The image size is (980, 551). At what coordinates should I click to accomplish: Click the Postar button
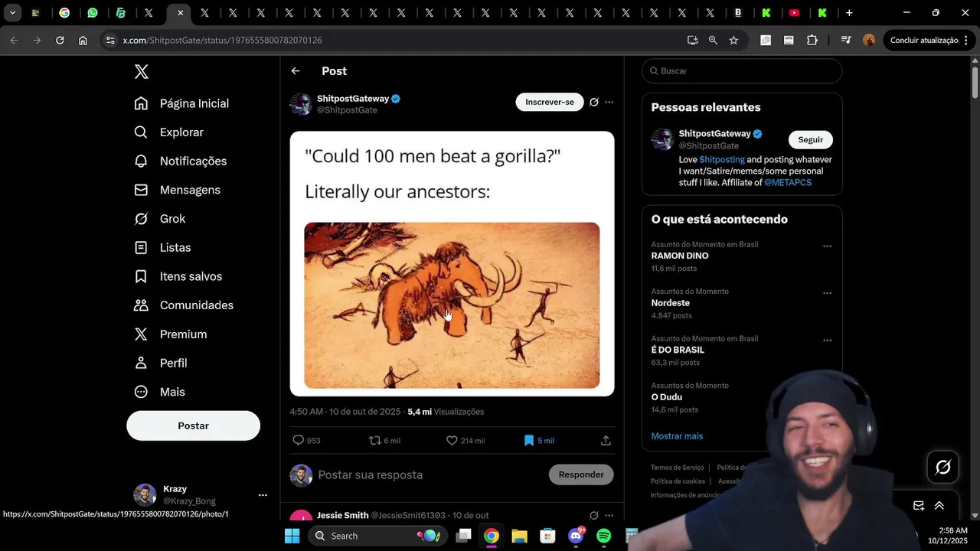[193, 425]
